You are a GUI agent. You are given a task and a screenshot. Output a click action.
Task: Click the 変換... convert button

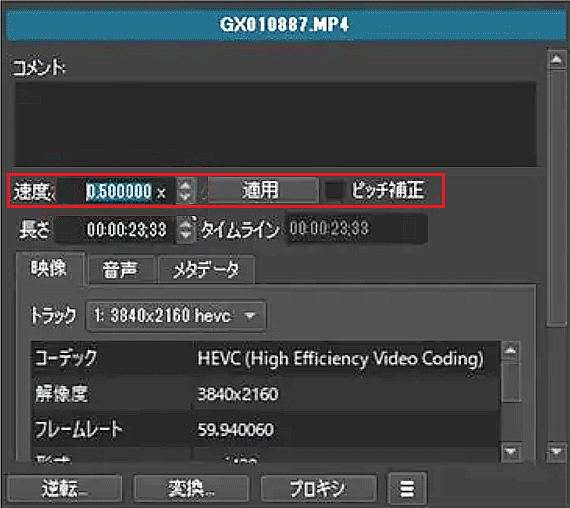pyautogui.click(x=191, y=488)
